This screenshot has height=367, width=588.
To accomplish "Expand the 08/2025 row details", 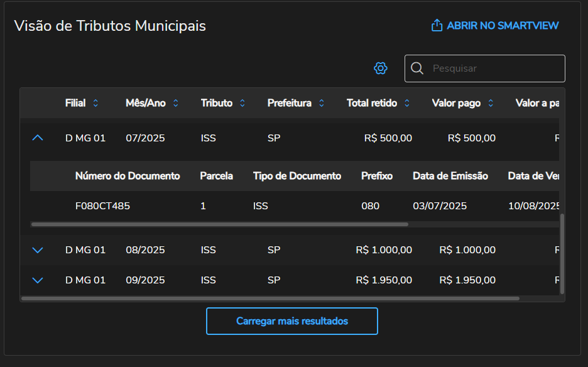I will (x=38, y=250).
